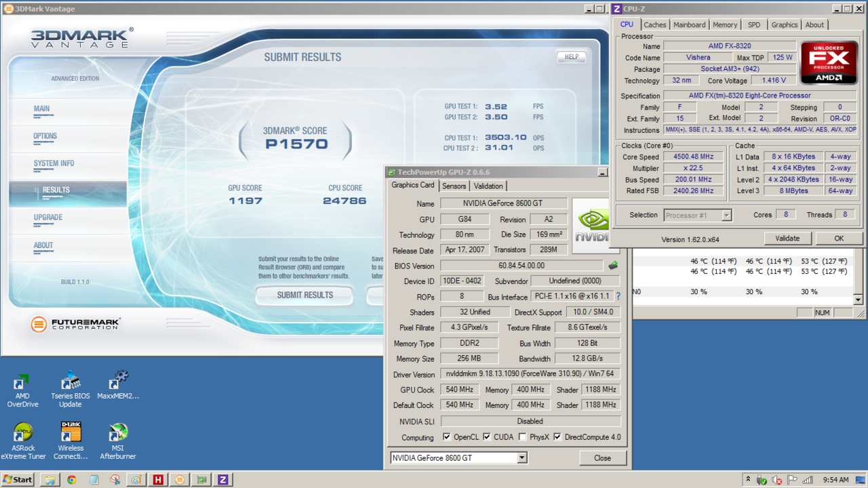Open the Windows Start menu

pos(18,479)
